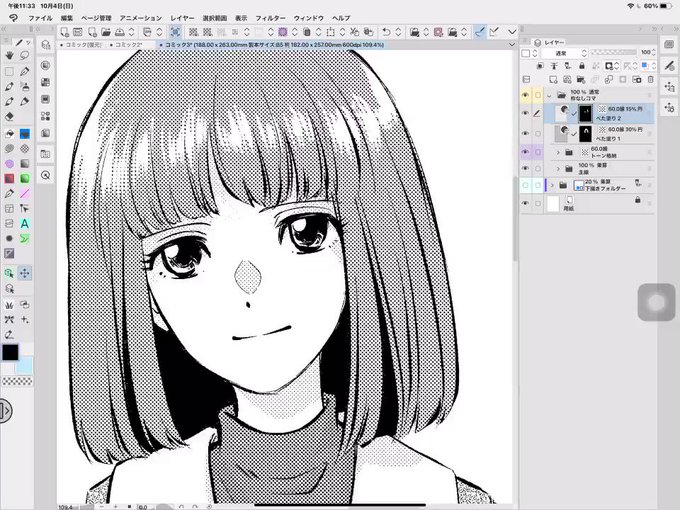Click the Clip Studio logo icon

click(13, 18)
